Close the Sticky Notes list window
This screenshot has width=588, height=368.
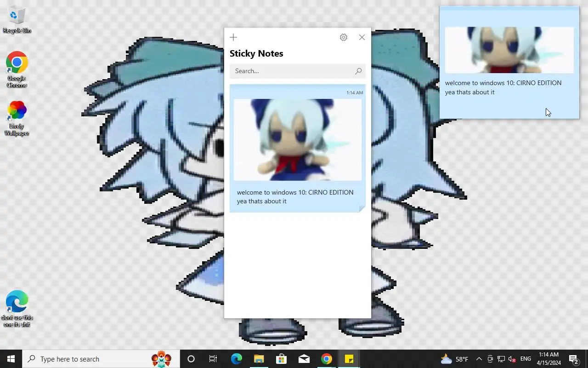362,37
